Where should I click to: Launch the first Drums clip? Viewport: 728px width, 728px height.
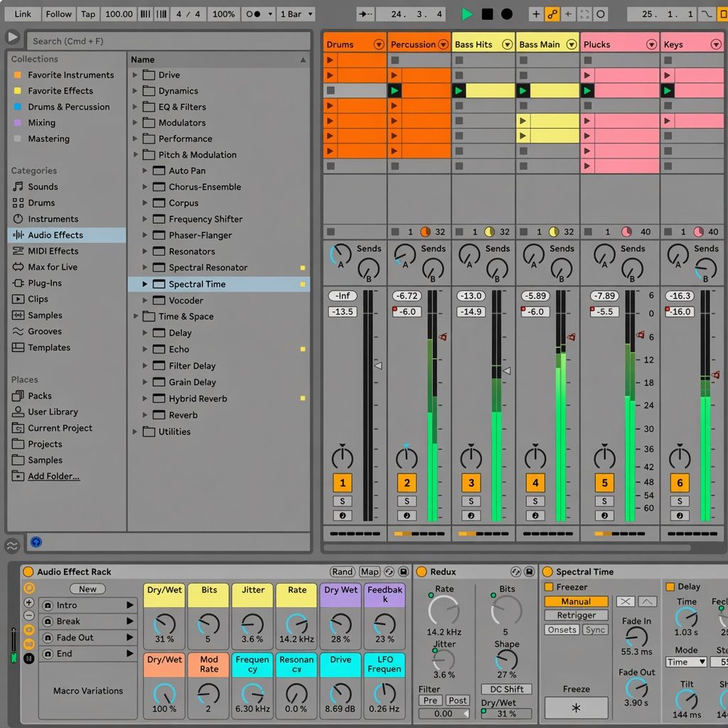[330, 60]
